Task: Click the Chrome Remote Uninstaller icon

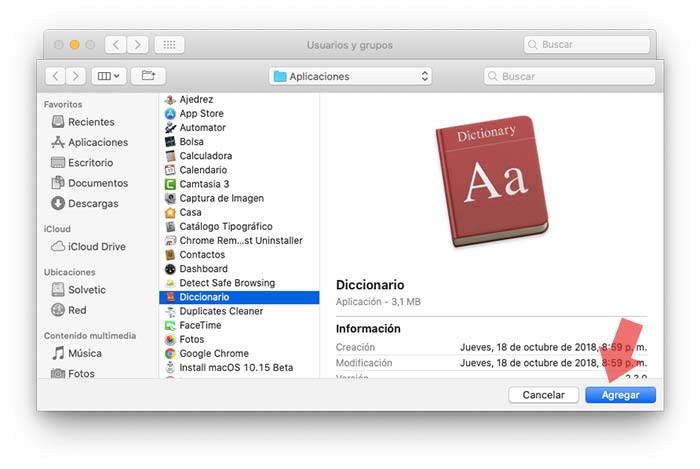Action: click(x=170, y=241)
